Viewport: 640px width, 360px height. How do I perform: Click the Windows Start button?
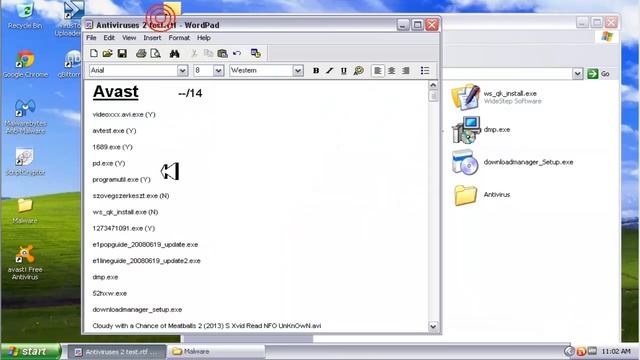point(31,351)
